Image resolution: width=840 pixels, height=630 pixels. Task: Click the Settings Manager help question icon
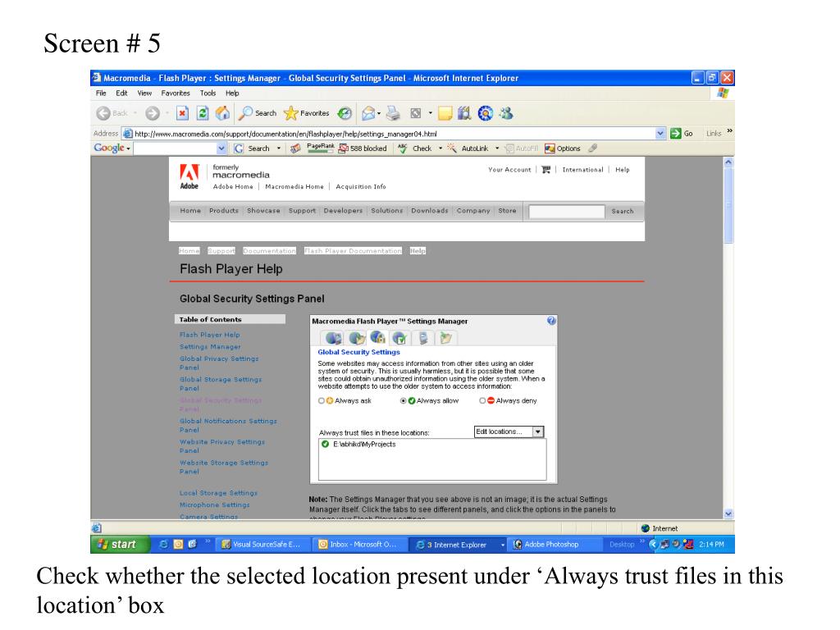[551, 321]
